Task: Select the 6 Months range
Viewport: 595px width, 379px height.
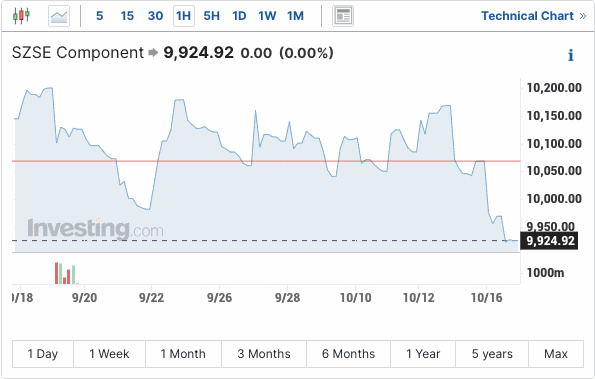Action: (348, 354)
